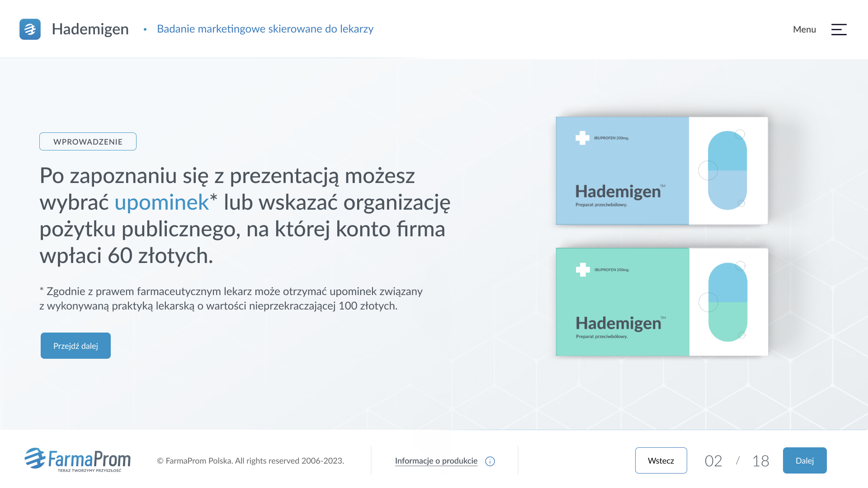The image size is (868, 488).
Task: Click 'Badanie marketingowe skierowane do lekarzy' subtitle
Action: pos(265,29)
